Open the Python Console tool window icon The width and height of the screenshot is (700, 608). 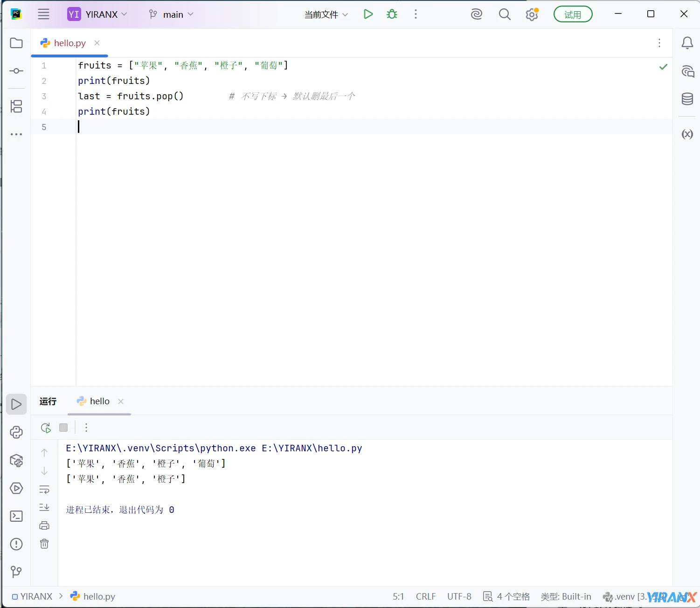coord(16,432)
